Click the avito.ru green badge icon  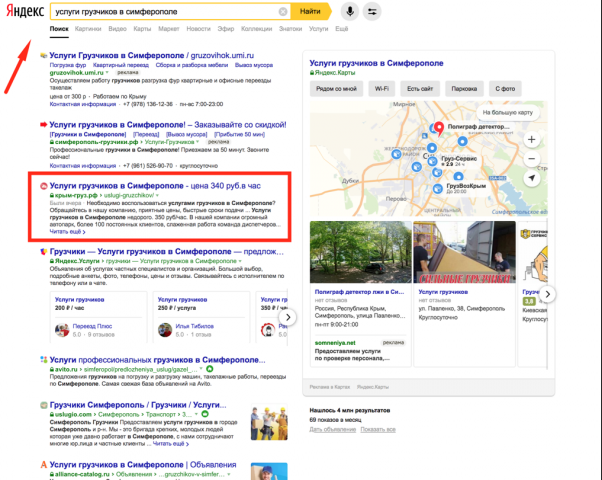coord(210,369)
